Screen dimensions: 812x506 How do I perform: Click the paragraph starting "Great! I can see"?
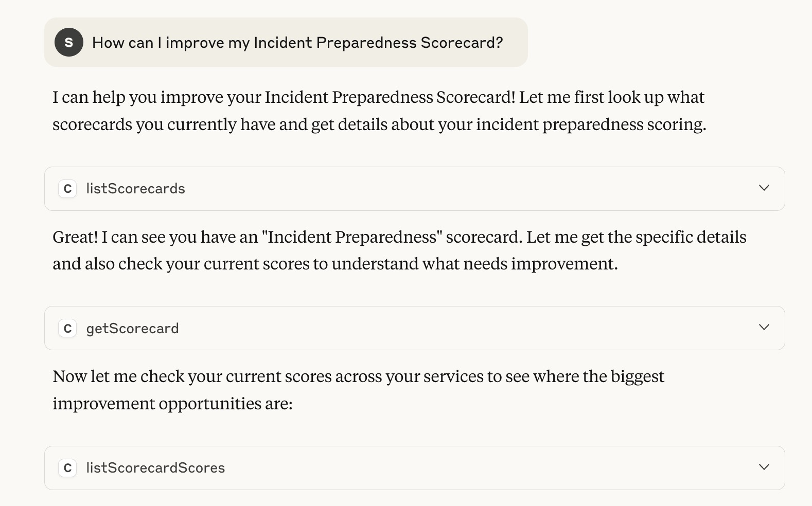click(399, 250)
